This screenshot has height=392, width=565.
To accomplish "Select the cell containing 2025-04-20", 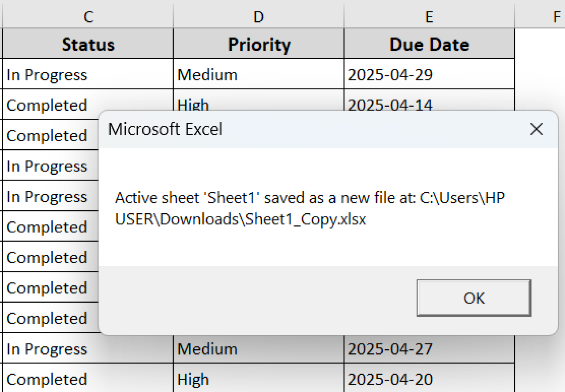I will [x=391, y=379].
